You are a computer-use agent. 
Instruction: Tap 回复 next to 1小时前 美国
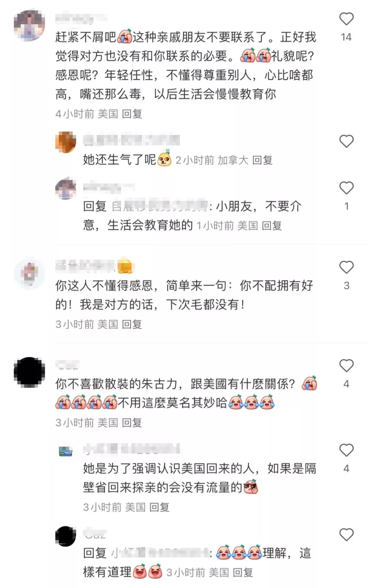(x=272, y=226)
